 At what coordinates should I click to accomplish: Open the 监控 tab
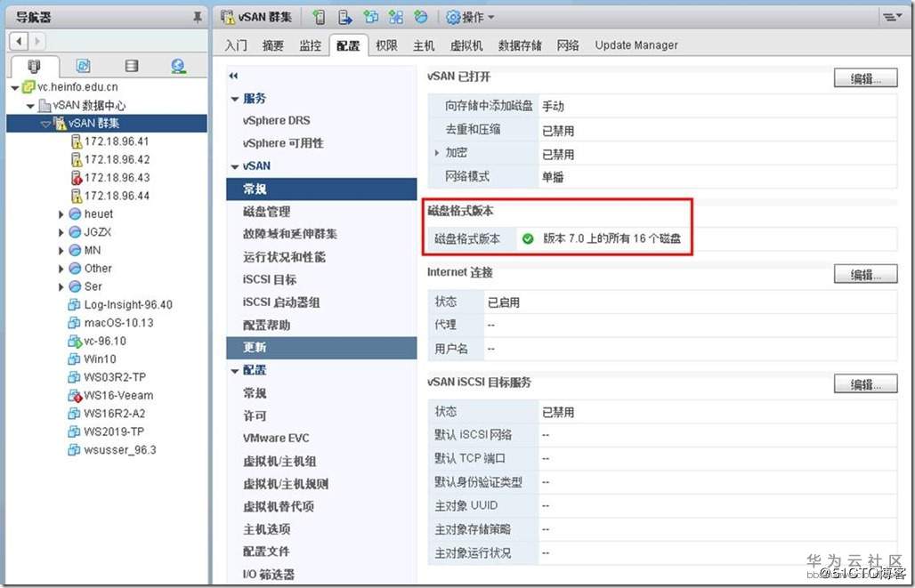pyautogui.click(x=311, y=45)
